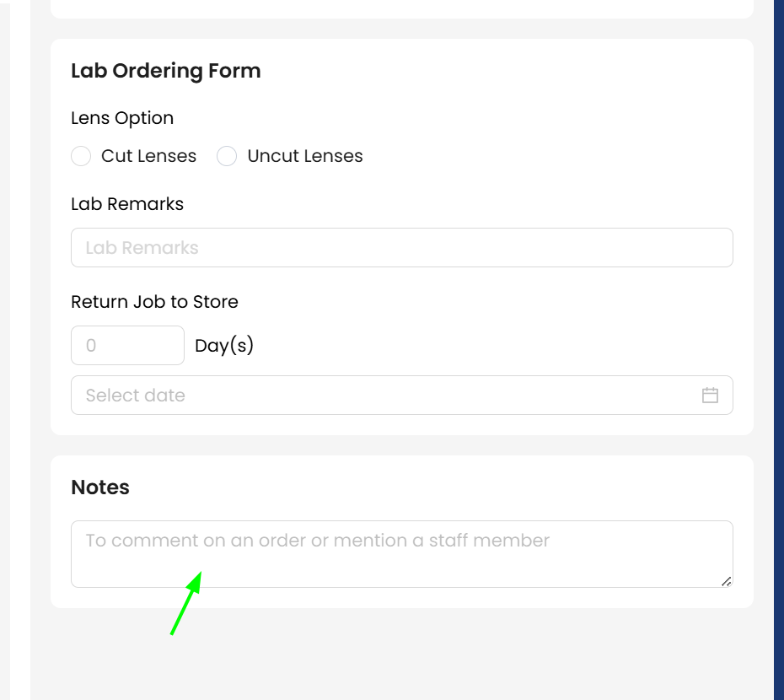Focus the Lab Remarks input field
This screenshot has width=784, height=700.
(401, 248)
